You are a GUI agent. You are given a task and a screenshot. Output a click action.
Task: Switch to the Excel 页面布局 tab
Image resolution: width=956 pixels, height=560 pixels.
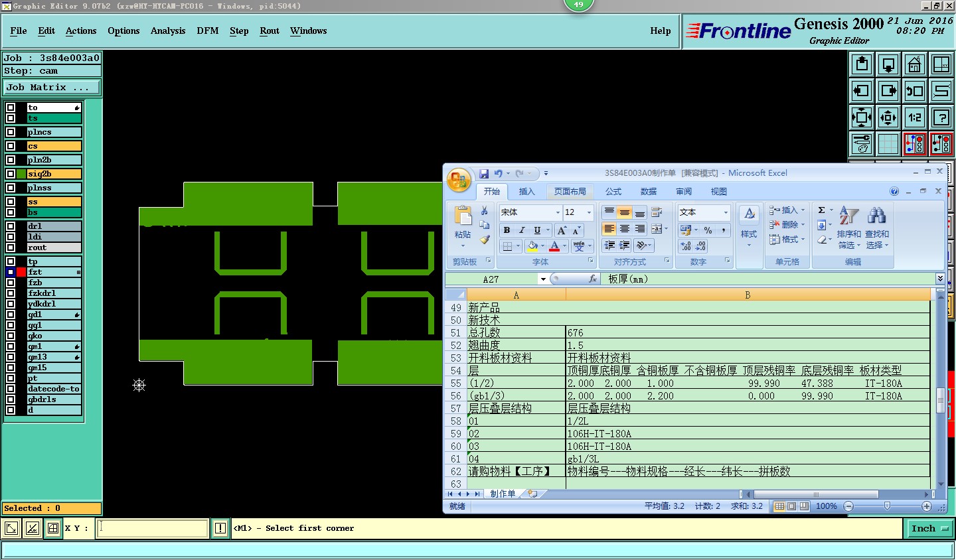[x=570, y=192]
